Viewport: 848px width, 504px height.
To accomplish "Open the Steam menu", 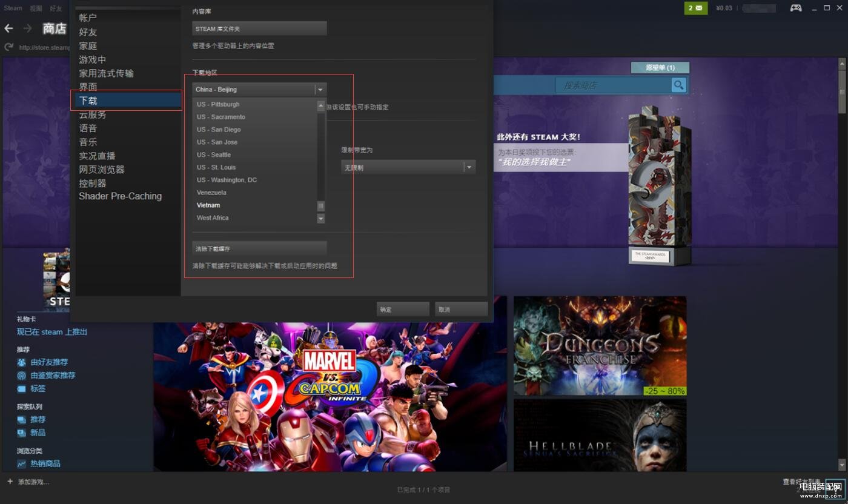I will point(13,8).
